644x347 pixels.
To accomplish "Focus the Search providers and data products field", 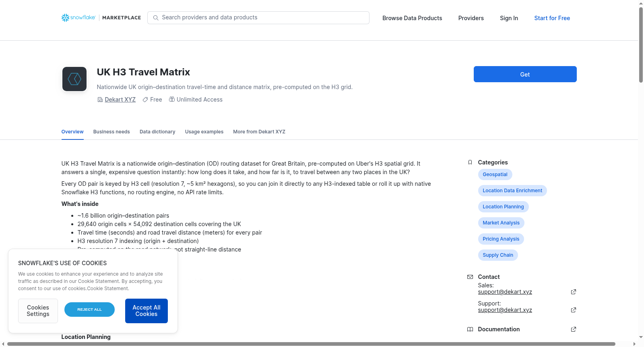I will [x=258, y=18].
